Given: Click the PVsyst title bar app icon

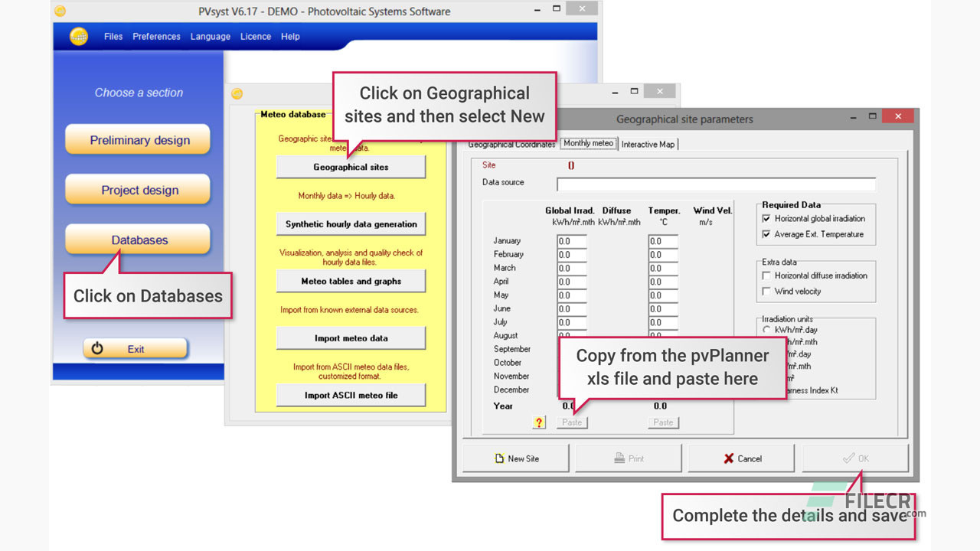Looking at the screenshot, I should click(x=60, y=11).
